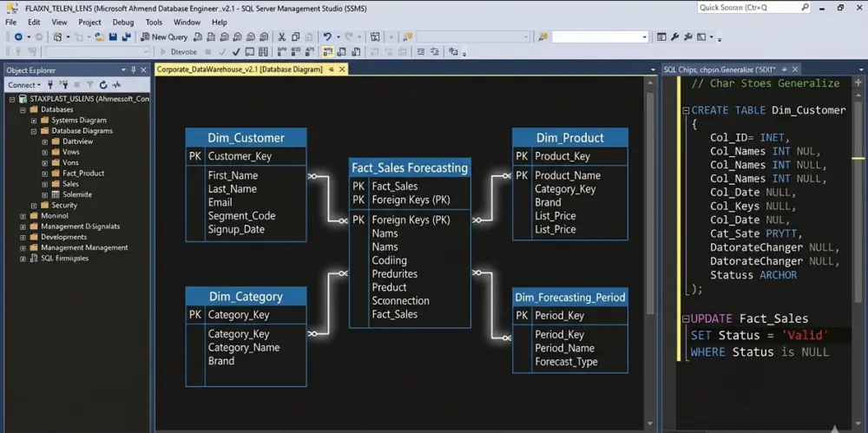Click the Save diskette icon
868x433 pixels.
[x=113, y=37]
